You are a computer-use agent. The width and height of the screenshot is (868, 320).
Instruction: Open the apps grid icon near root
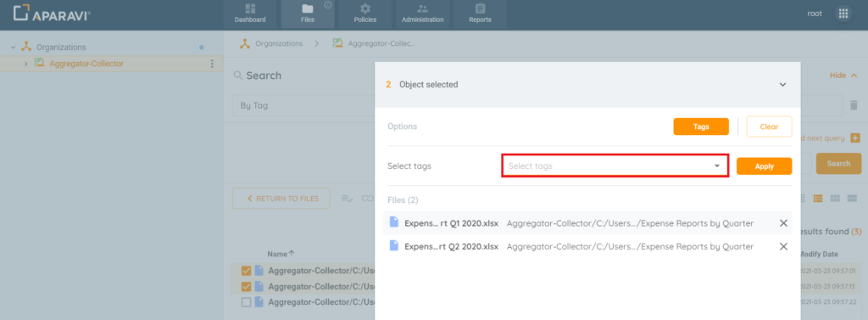(843, 14)
